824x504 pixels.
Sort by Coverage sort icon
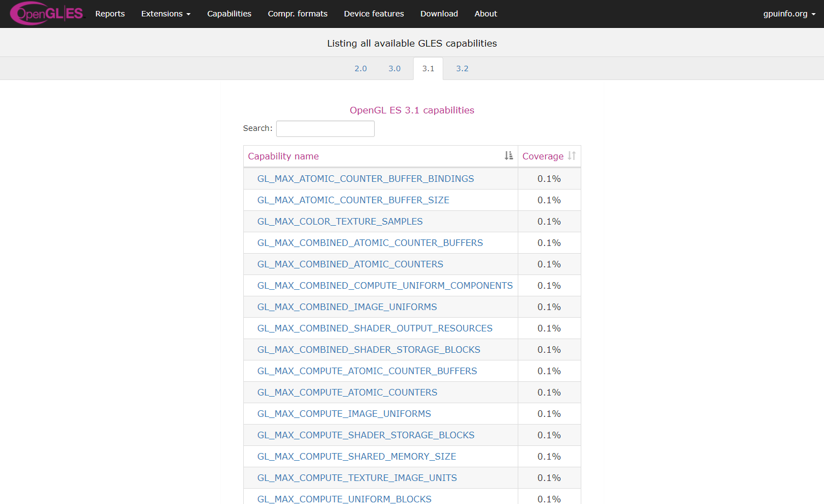click(x=571, y=156)
